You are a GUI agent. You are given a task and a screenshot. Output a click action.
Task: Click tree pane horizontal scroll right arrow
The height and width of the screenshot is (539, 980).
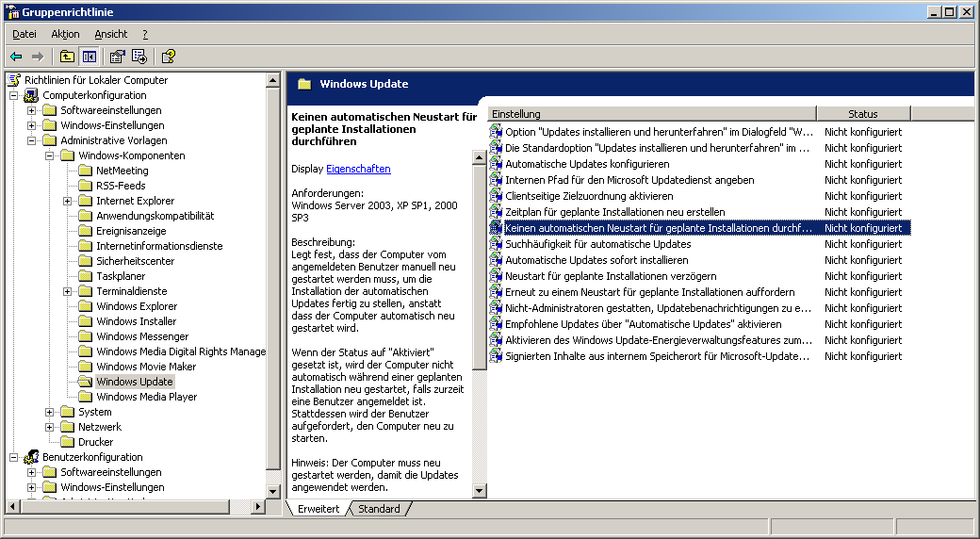pyautogui.click(x=258, y=506)
